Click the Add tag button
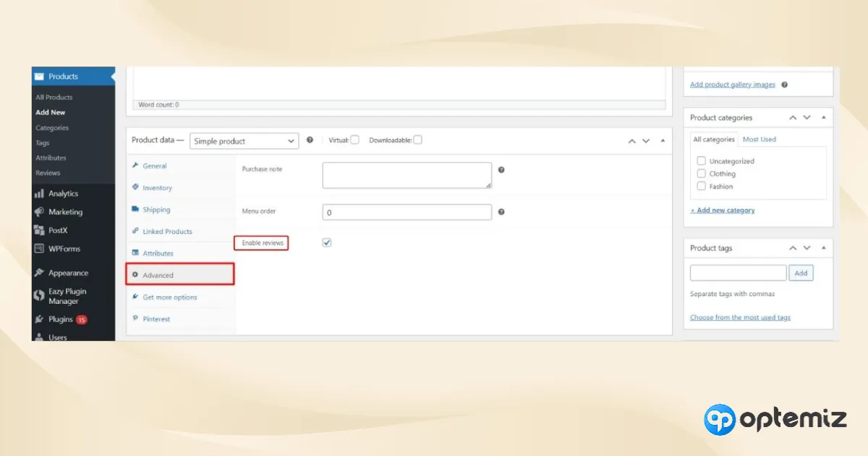 pos(801,273)
